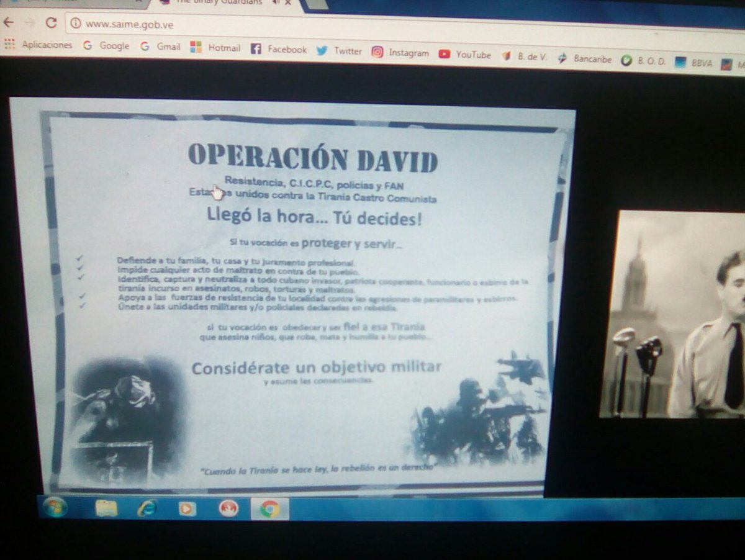The image size is (745, 560).
Task: Go back with the browser back arrow
Action: click(x=8, y=22)
